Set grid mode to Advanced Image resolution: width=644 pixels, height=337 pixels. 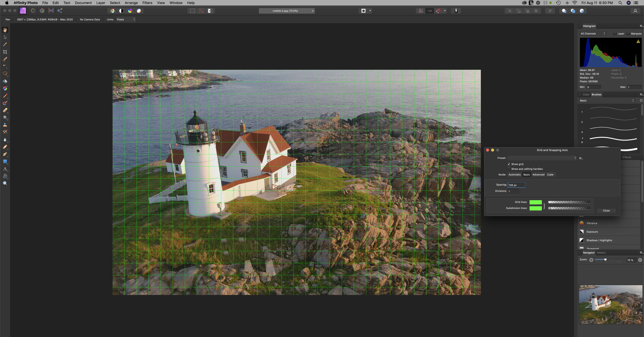pos(538,175)
